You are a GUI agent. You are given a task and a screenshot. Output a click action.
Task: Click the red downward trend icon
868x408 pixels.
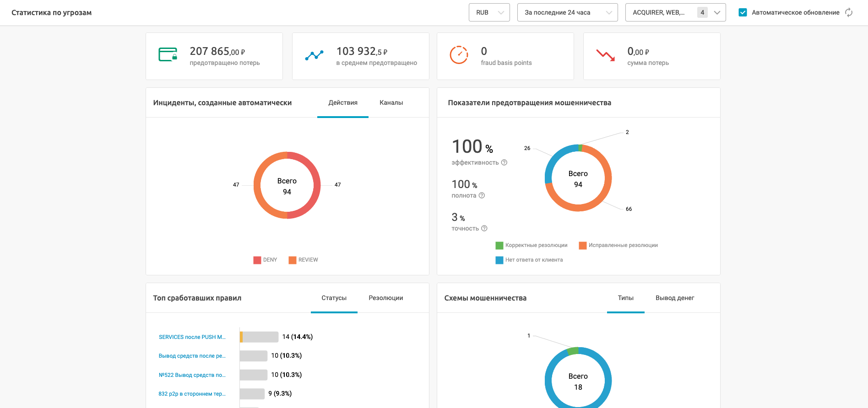point(606,55)
